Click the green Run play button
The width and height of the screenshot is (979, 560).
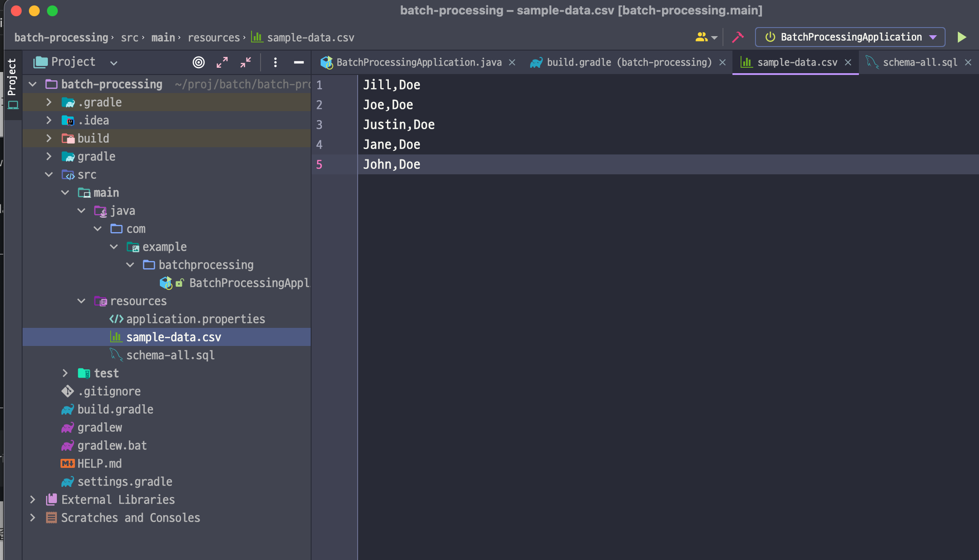[x=961, y=37]
